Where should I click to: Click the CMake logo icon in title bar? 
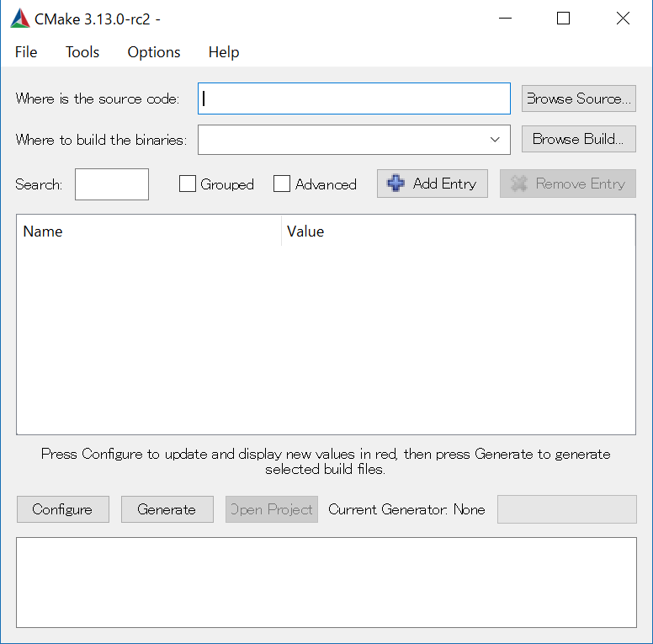(20, 19)
